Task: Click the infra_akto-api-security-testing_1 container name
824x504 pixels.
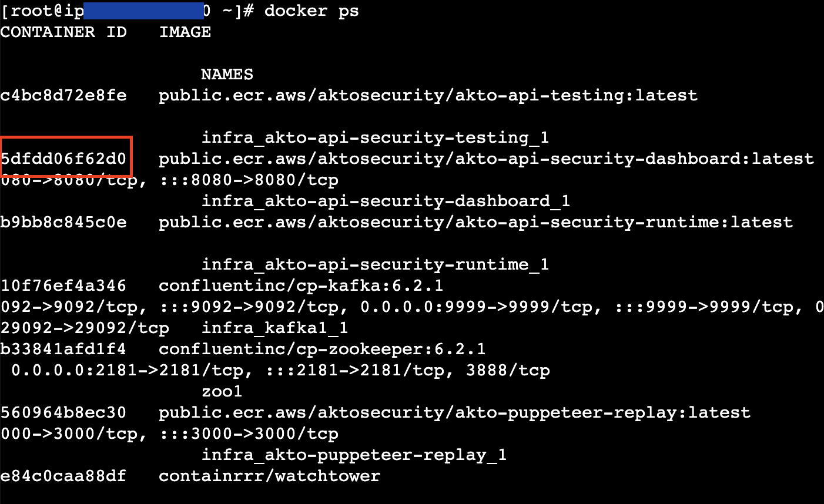Action: [x=375, y=138]
